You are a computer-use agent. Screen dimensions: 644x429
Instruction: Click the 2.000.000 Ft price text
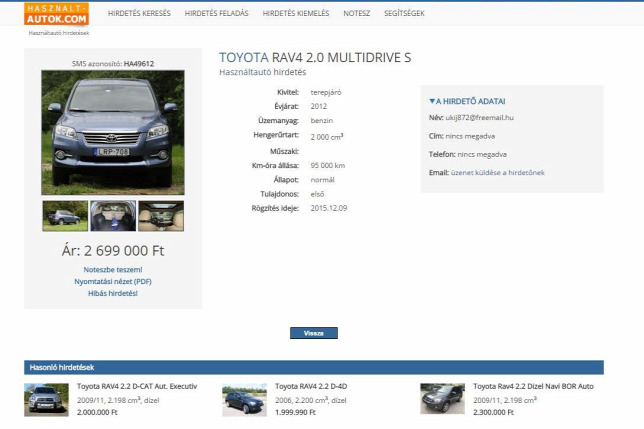(x=97, y=412)
